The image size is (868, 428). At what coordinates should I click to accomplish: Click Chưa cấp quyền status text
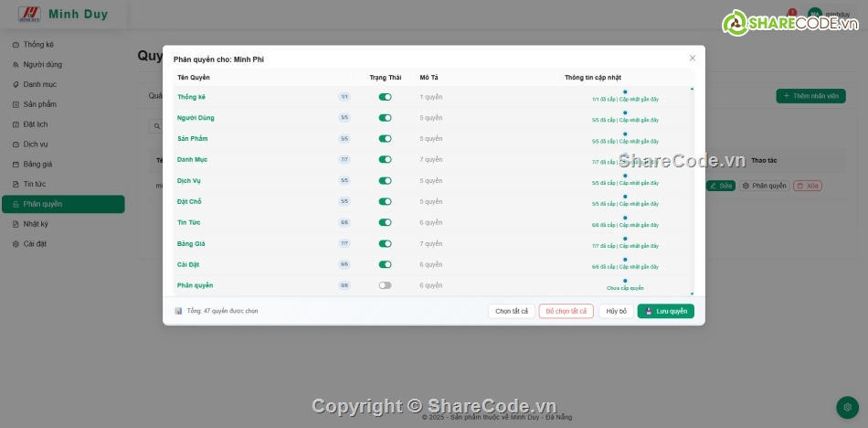click(625, 288)
